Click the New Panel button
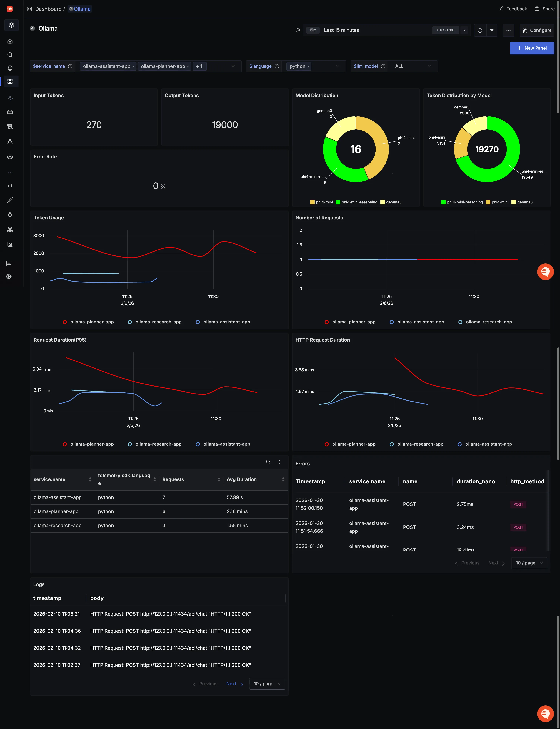The width and height of the screenshot is (560, 729). pos(532,48)
